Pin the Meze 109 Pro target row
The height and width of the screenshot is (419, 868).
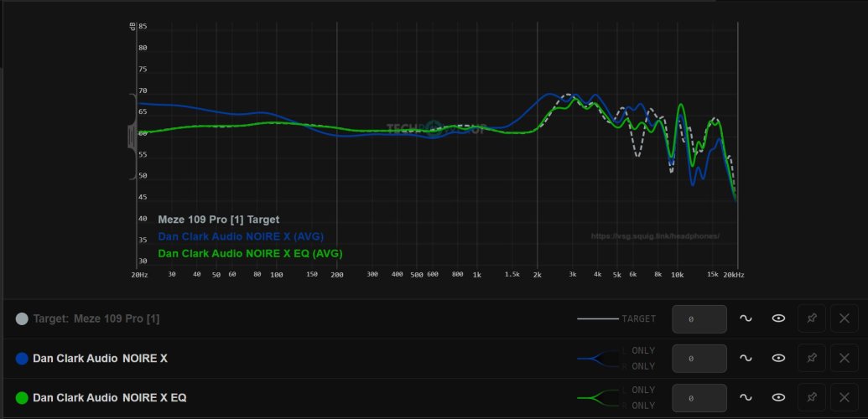pyautogui.click(x=812, y=318)
